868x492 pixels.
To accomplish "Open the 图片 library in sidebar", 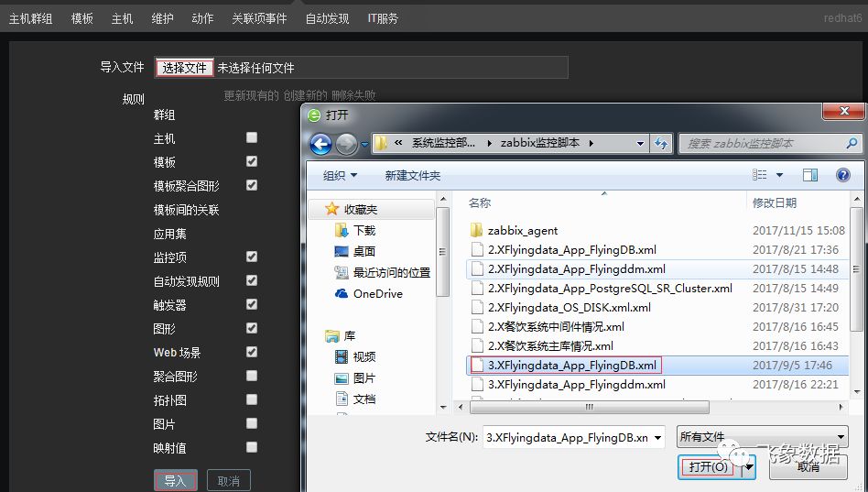I will point(355,377).
